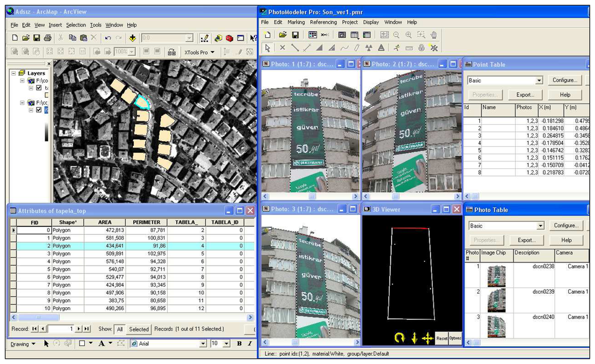This screenshot has width=595, height=364.
Task: Expand the Basic dropdown in Point Table
Action: (x=540, y=81)
